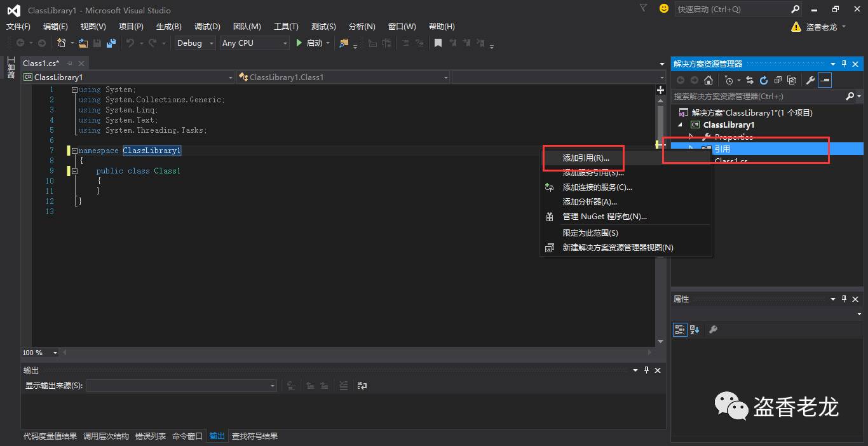Click Collapse All in Solution Explorer
Viewport: 868px width, 446px height.
[x=778, y=80]
